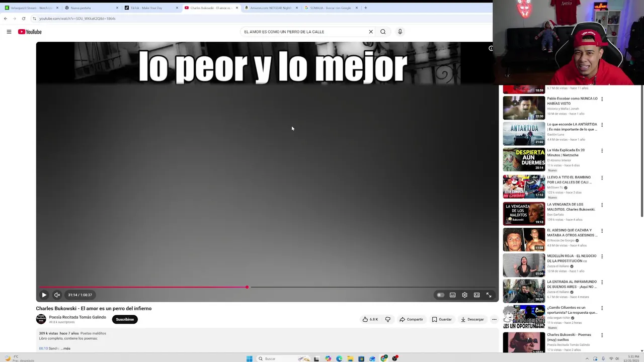Open the more actions ellipsis below the video
The height and width of the screenshot is (362, 644).
(x=494, y=319)
